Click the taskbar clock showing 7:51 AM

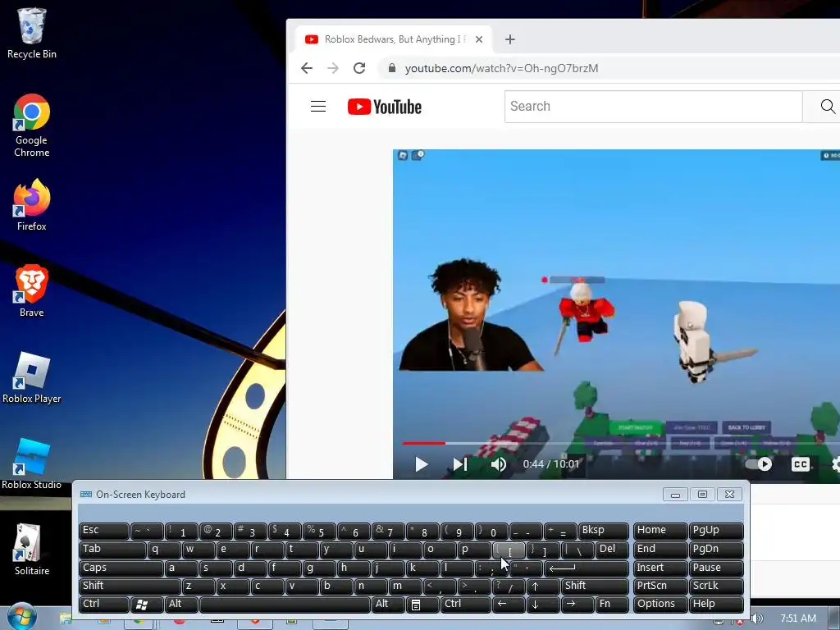(x=797, y=619)
